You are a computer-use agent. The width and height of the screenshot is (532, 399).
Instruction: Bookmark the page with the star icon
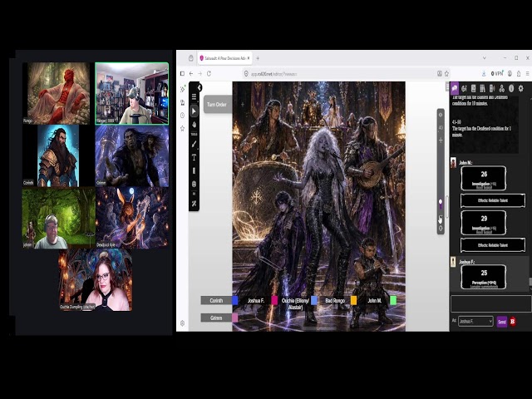pyautogui.click(x=447, y=74)
